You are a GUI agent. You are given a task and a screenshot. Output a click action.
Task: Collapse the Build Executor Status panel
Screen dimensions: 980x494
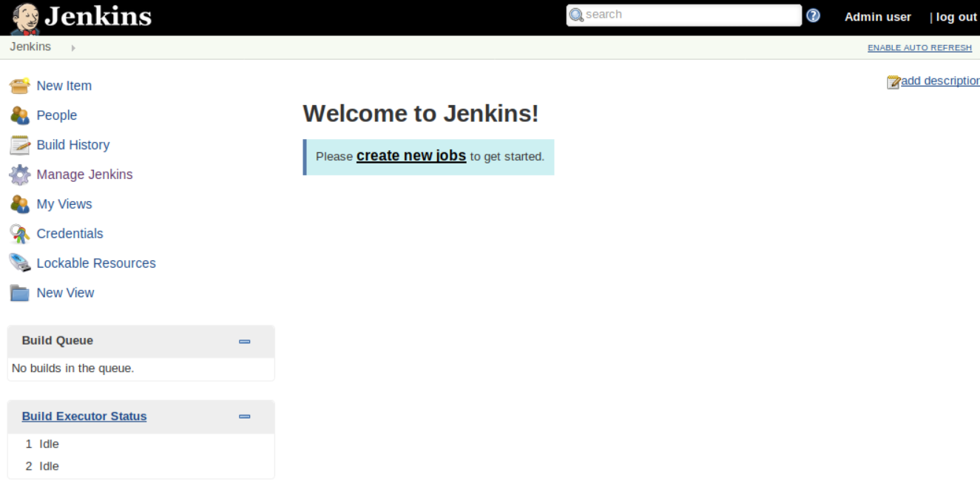[x=244, y=416]
